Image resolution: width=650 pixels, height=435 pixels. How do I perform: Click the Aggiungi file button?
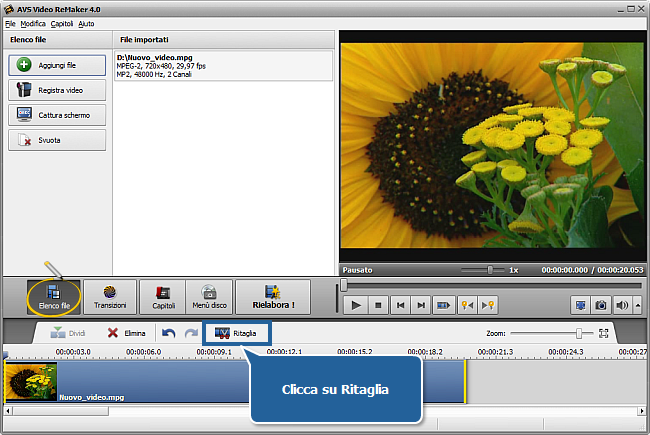[x=57, y=65]
